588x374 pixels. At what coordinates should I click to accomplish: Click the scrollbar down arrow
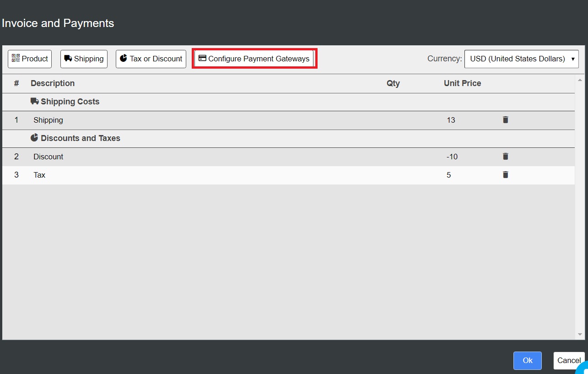pos(580,335)
